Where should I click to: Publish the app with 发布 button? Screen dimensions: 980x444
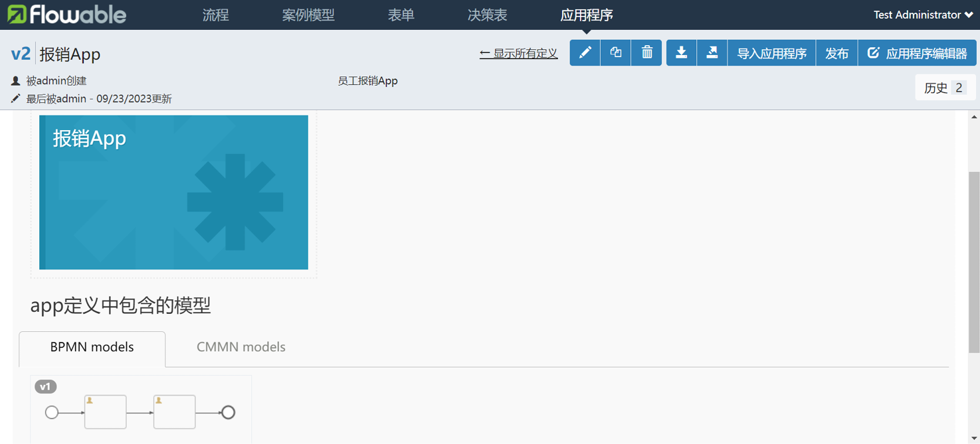[x=836, y=53]
